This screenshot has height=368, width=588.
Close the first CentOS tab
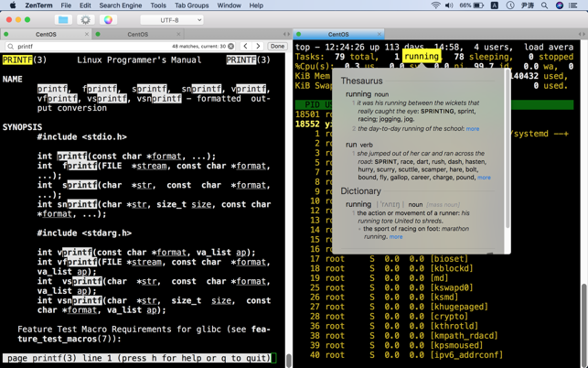87,34
